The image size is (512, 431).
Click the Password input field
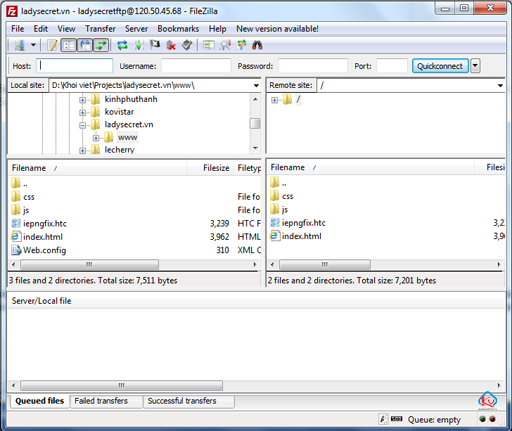tap(313, 66)
